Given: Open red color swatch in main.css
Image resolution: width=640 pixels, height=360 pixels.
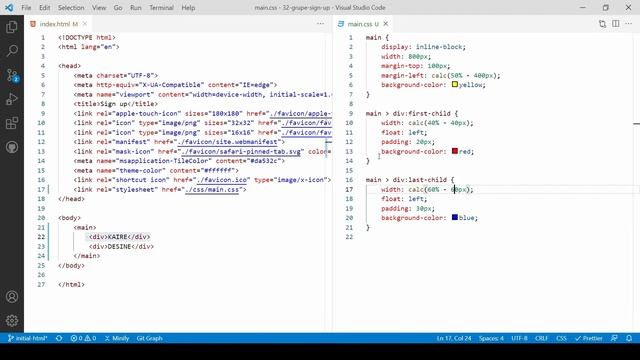Looking at the screenshot, I should click(x=455, y=151).
